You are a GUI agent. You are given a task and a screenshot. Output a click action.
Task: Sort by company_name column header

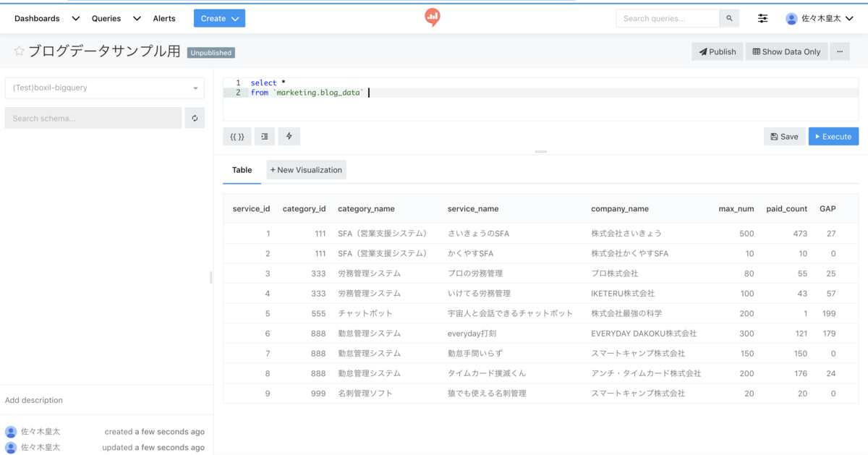click(x=620, y=208)
